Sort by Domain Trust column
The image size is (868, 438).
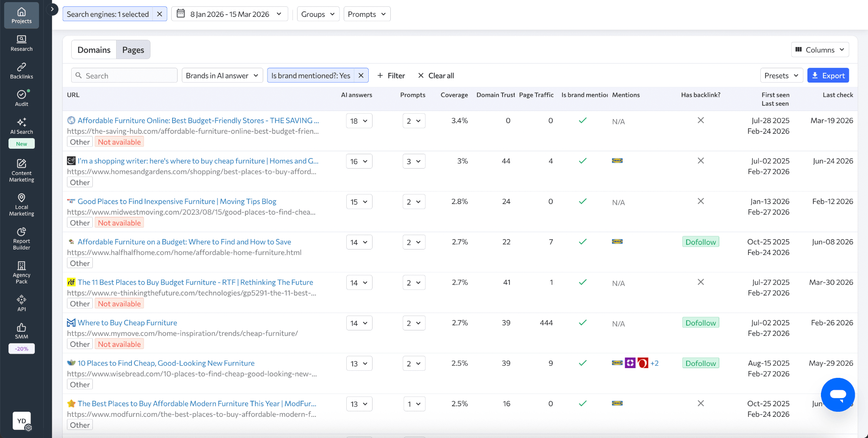point(495,95)
